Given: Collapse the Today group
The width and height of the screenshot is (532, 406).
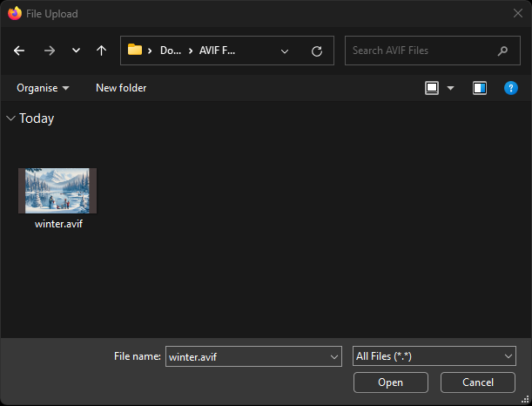Looking at the screenshot, I should pos(10,118).
